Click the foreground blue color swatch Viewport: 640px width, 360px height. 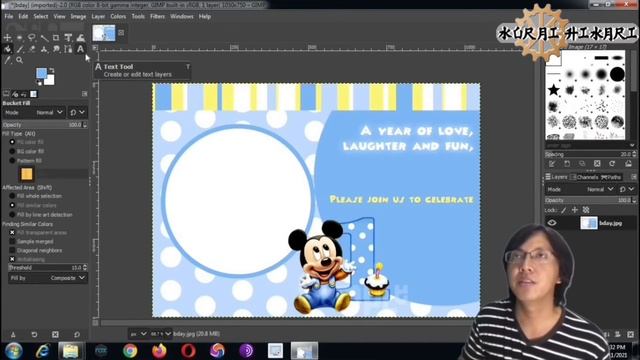(41, 73)
